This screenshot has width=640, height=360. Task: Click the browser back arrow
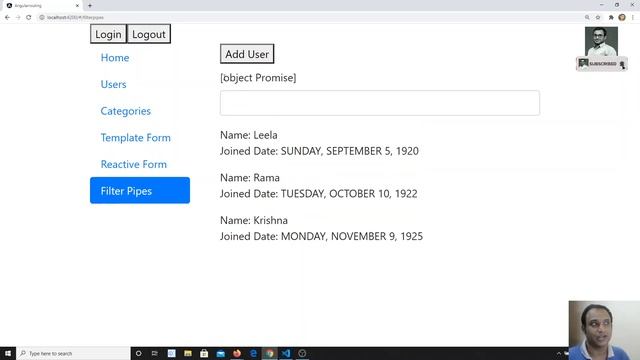pyautogui.click(x=7, y=18)
